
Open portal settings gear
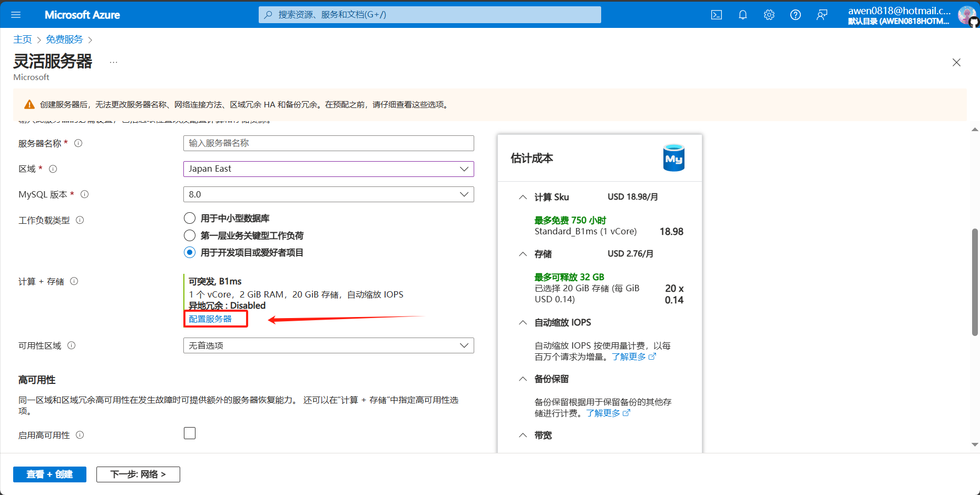point(769,15)
